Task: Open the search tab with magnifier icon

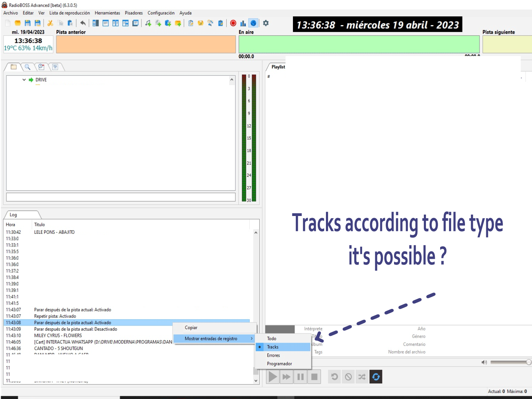Action: pyautogui.click(x=27, y=67)
